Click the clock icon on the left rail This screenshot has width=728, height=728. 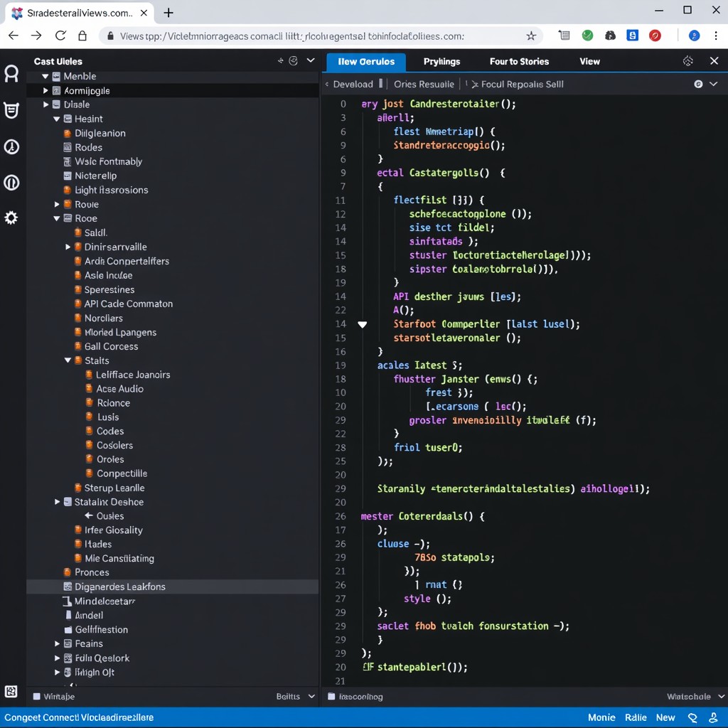tap(11, 146)
